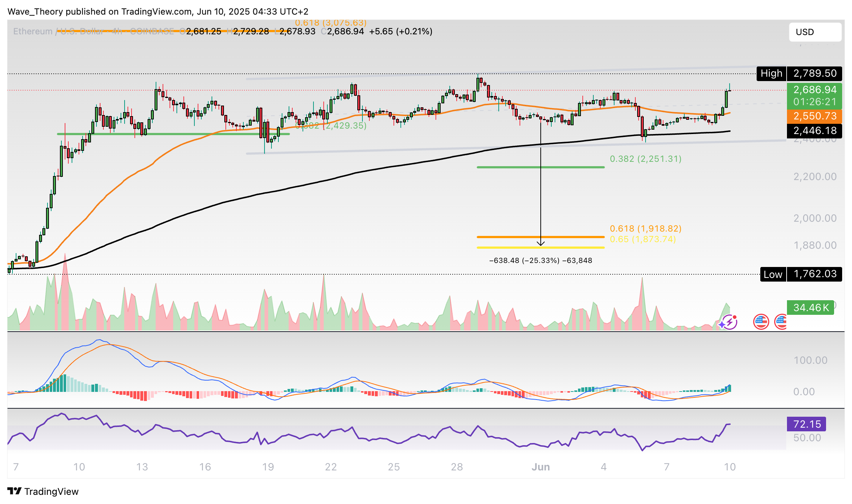Click the Low 1,762.03 price label
852x504 pixels.
(x=801, y=274)
